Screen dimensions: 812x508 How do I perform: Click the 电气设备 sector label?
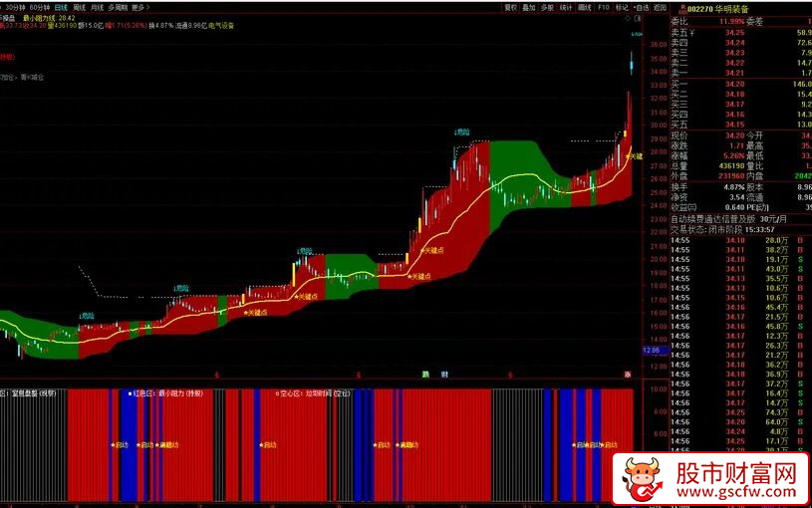[x=221, y=25]
